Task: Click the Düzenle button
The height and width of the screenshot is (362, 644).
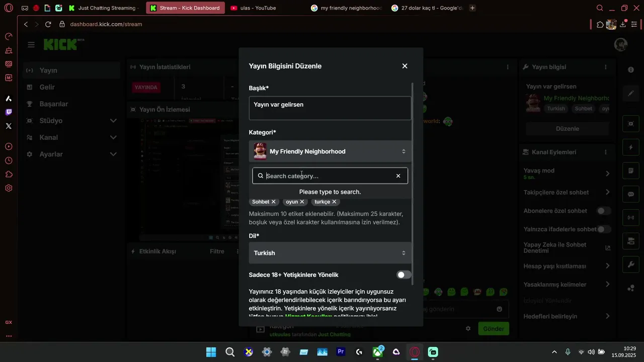Action: pos(568,129)
